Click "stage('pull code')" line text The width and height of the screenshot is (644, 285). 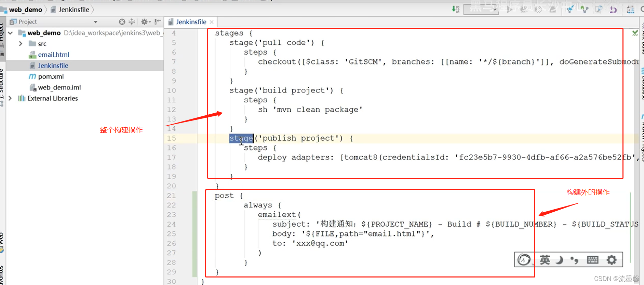pyautogui.click(x=277, y=43)
